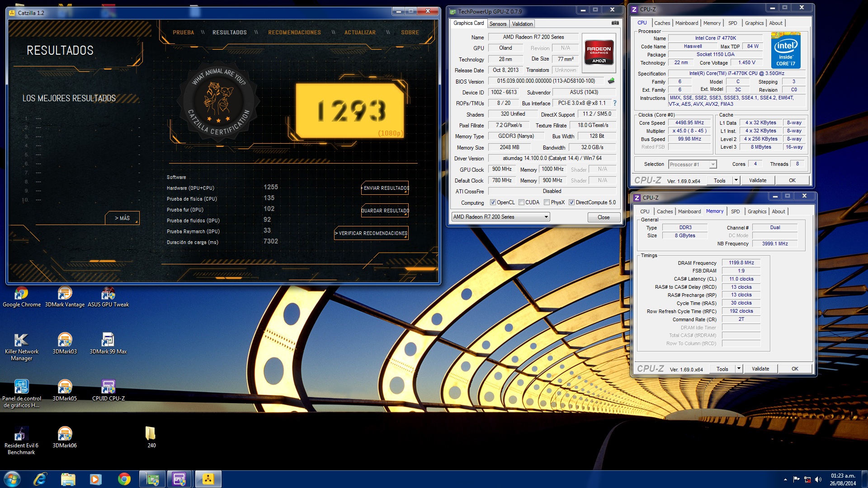The image size is (868, 488).
Task: Click the taskbar clock and date
Action: coord(843,479)
